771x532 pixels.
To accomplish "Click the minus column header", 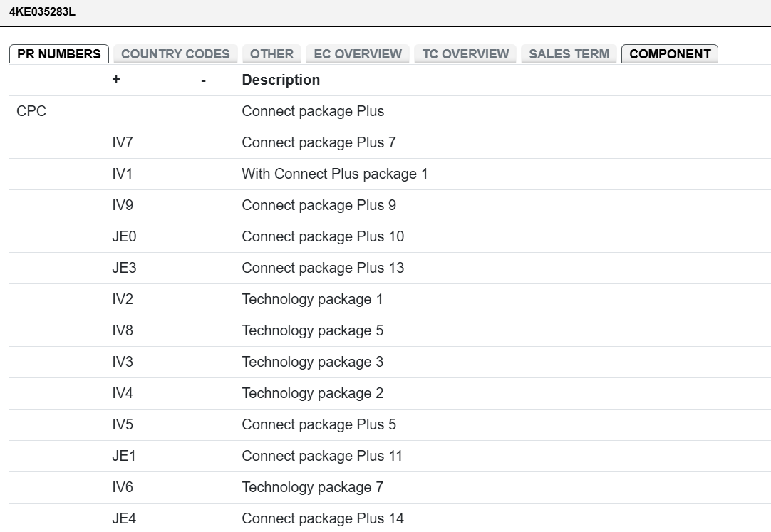I will (204, 80).
